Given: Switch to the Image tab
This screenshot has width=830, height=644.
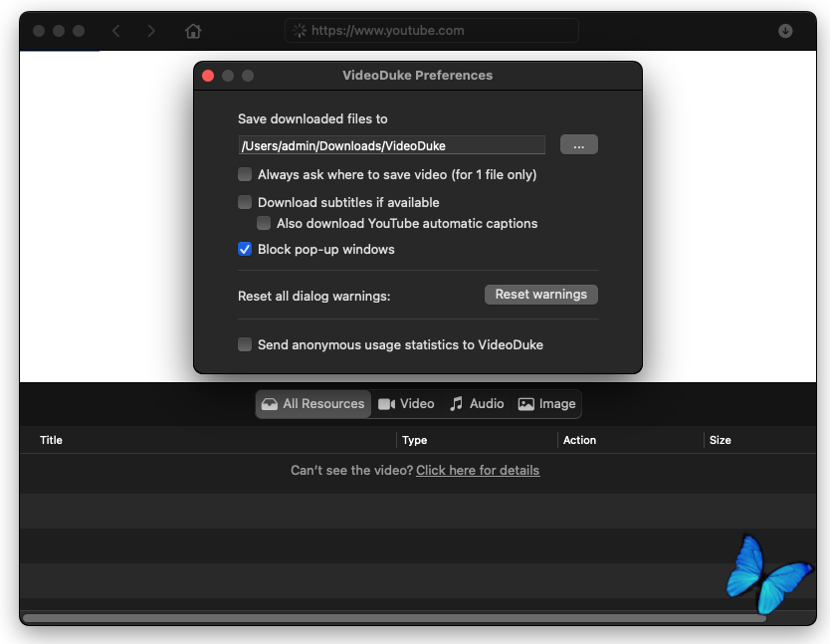Looking at the screenshot, I should coord(547,404).
